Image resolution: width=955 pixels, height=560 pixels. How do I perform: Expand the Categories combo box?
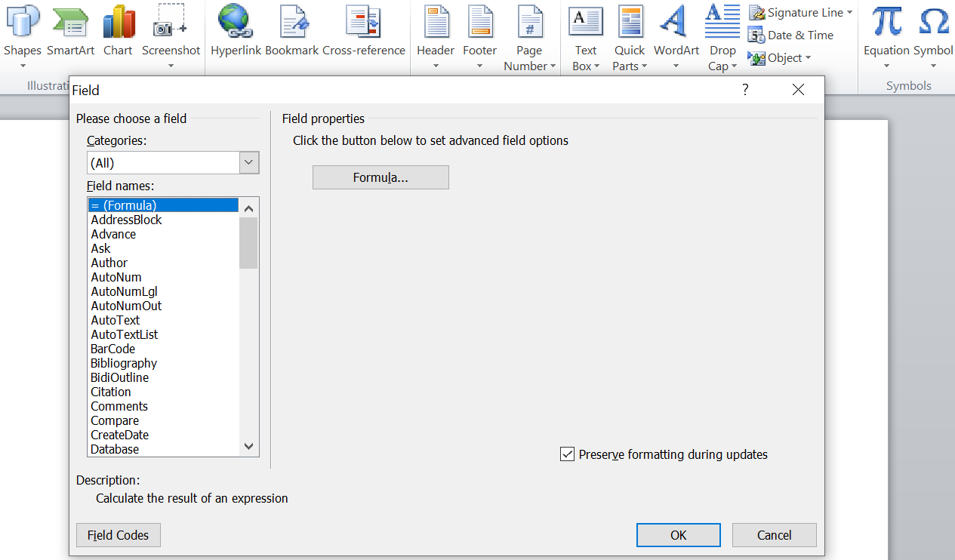(x=249, y=162)
